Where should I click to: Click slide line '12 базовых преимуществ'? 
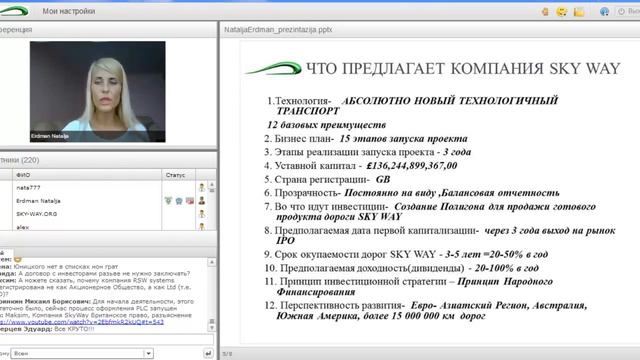tap(327, 125)
